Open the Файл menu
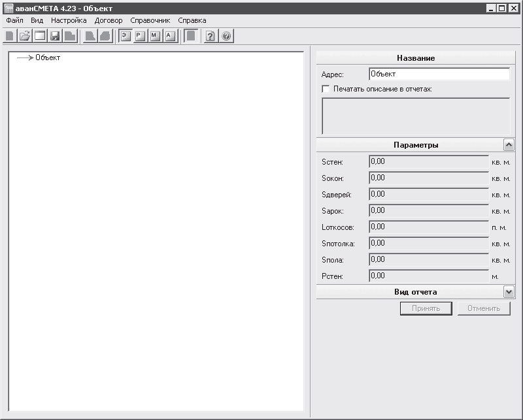 point(14,20)
